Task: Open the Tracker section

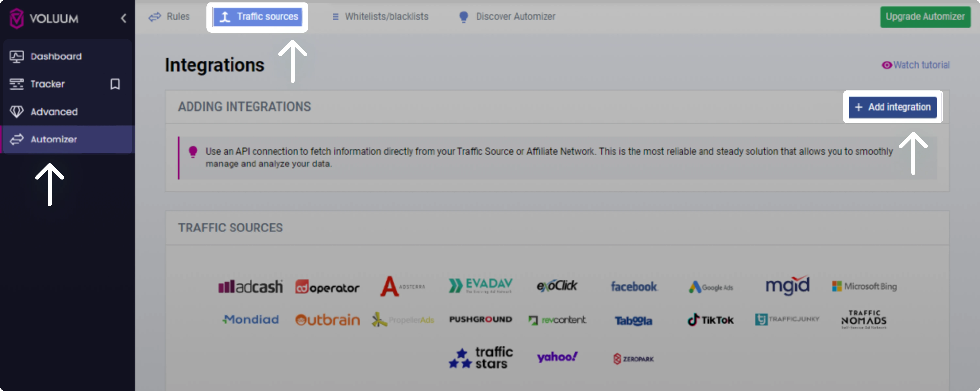Action: (48, 84)
